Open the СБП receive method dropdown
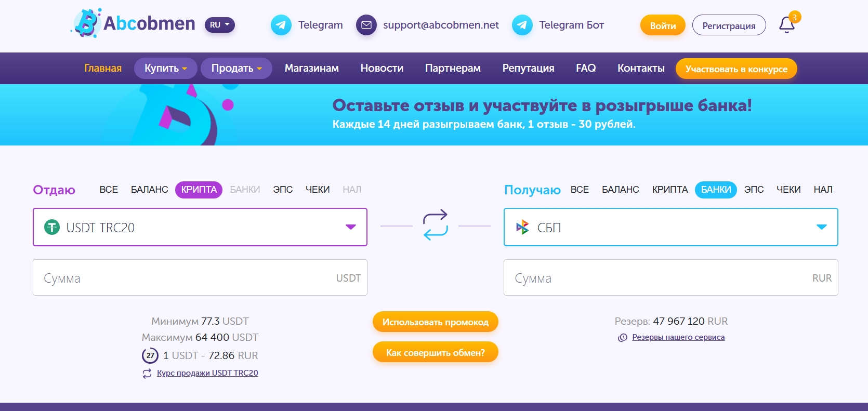This screenshot has height=411, width=868. [671, 227]
